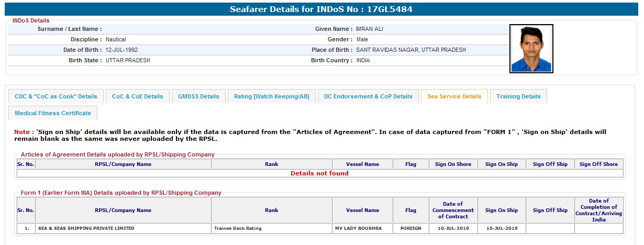Select the Sea Service Details tab

(454, 96)
